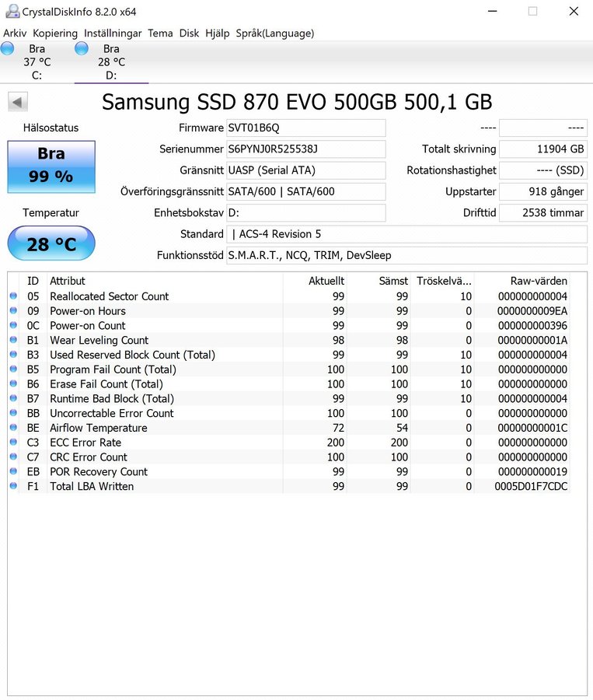The image size is (593, 700).
Task: Click the CrystalDiskInfo title bar app icon
Action: pyautogui.click(x=12, y=12)
